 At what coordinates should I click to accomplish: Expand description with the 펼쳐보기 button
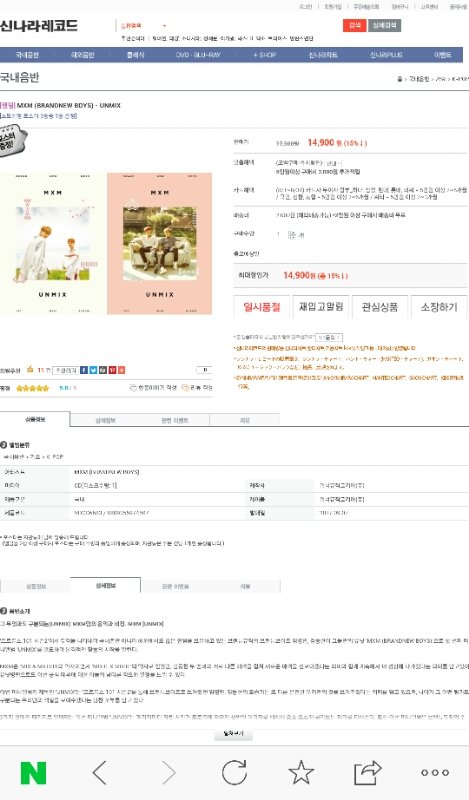(x=234, y=734)
